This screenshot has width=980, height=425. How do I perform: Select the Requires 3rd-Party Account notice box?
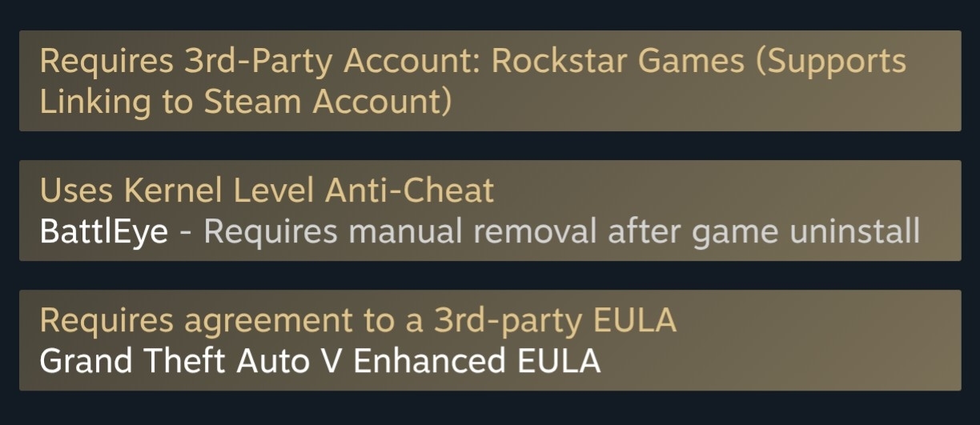click(x=490, y=81)
